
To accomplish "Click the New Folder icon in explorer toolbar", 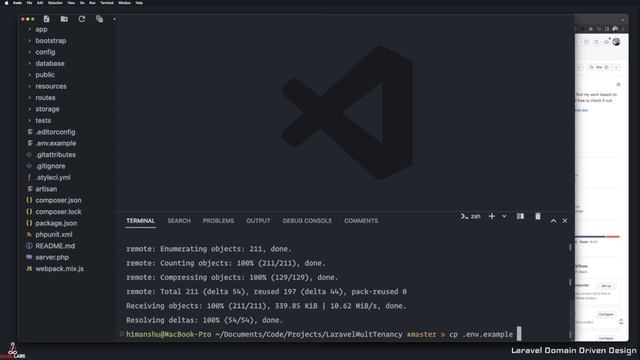I will [64, 19].
